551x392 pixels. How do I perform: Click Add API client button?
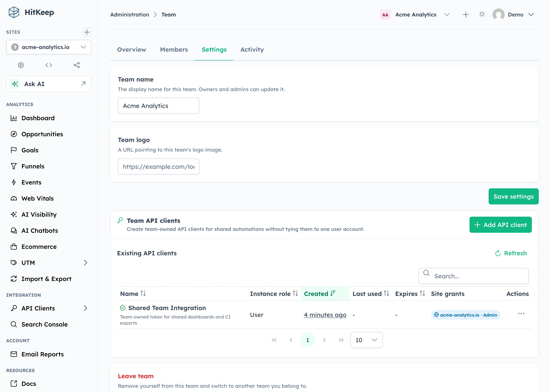click(500, 225)
